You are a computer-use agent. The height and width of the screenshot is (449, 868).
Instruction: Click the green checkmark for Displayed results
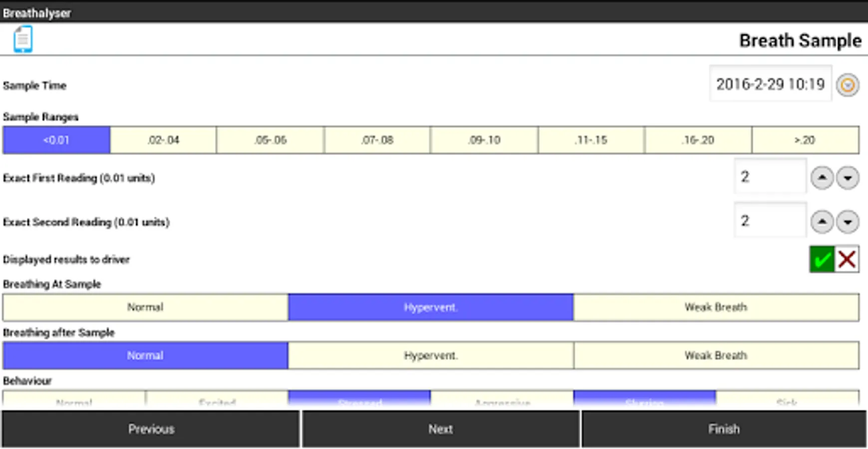822,259
